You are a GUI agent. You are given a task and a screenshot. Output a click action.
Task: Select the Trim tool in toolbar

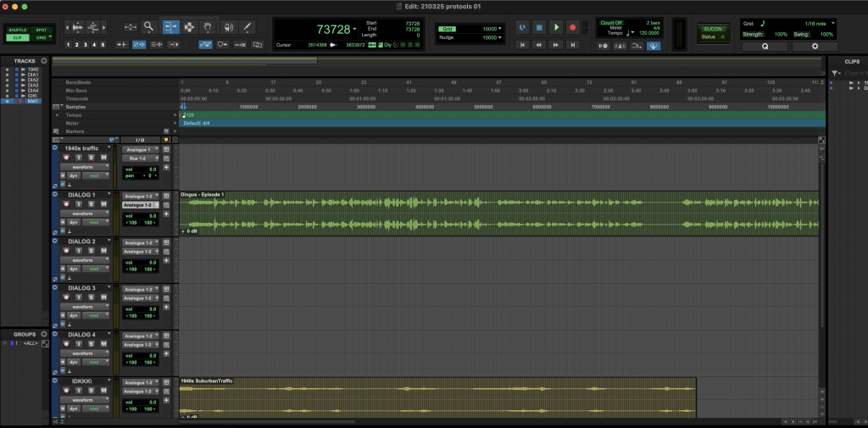click(x=170, y=26)
